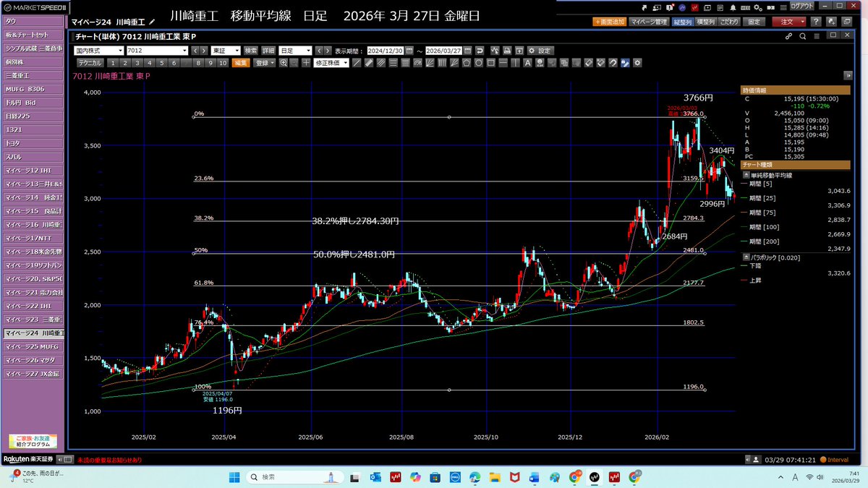Collapse the right side info panel arrow

[x=848, y=75]
